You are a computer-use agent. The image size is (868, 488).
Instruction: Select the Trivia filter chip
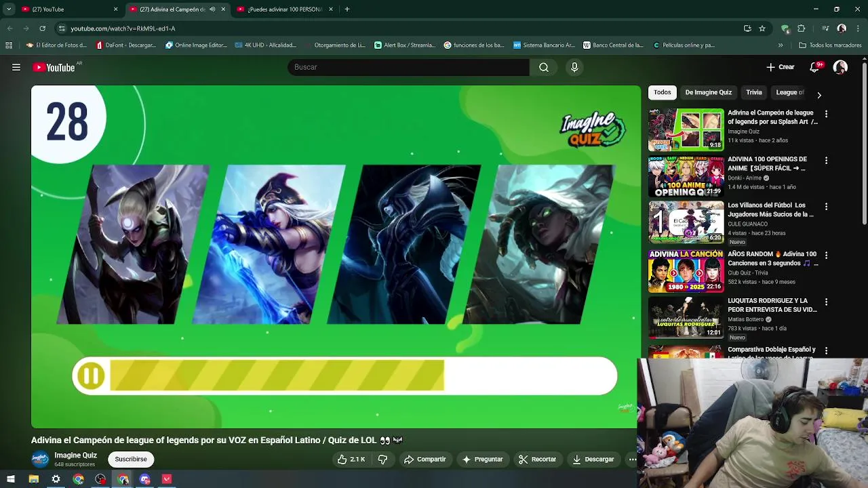754,93
